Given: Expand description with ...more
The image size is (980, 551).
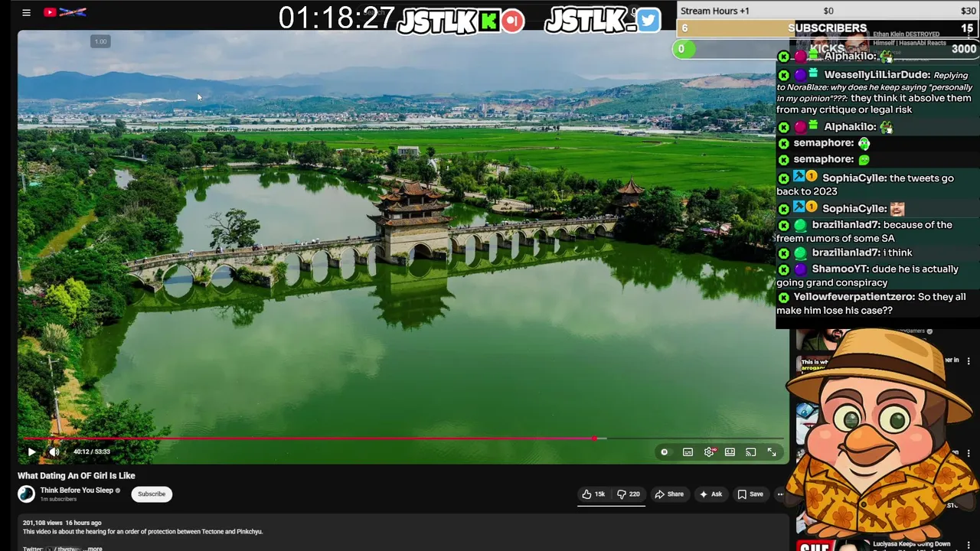Looking at the screenshot, I should tap(93, 548).
